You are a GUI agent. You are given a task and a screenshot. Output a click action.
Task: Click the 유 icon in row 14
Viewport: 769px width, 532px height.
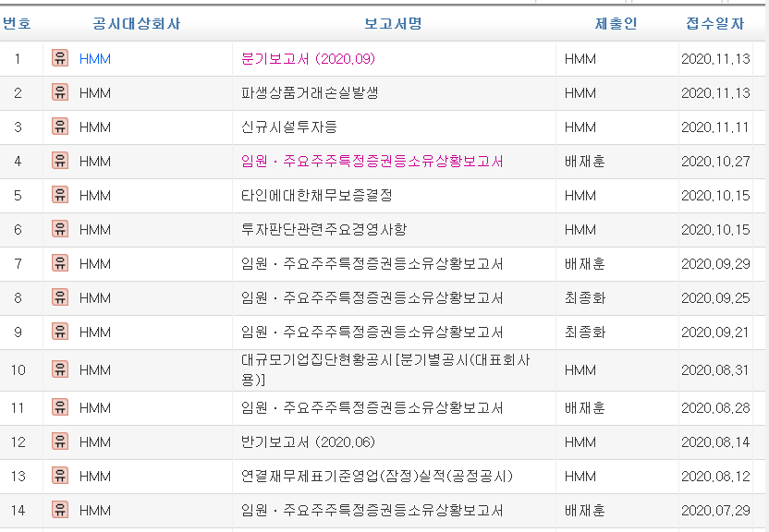point(60,510)
